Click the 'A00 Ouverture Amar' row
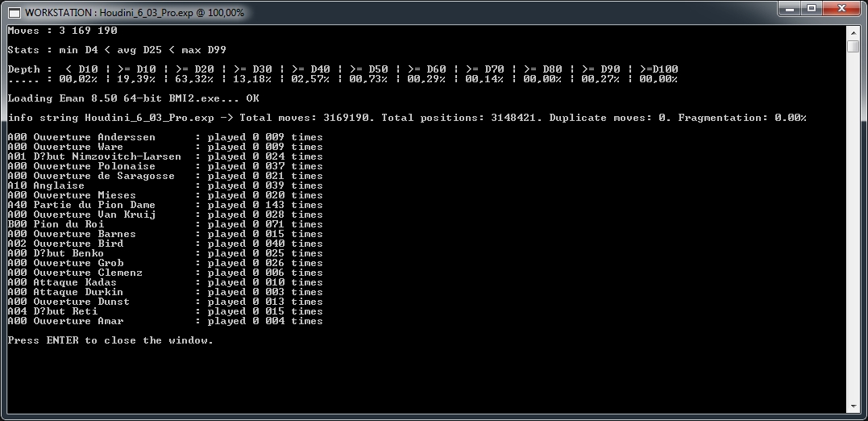The width and height of the screenshot is (868, 421). pyautogui.click(x=165, y=321)
